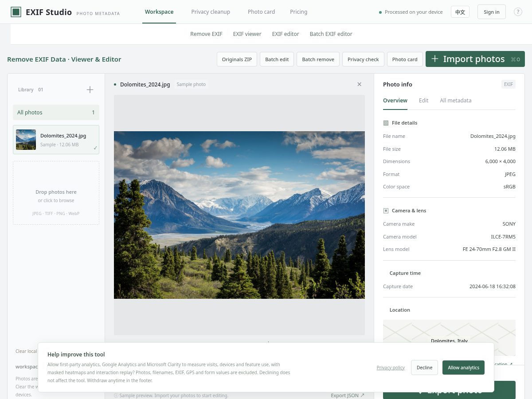Open the Pricing page
The height and width of the screenshot is (399, 532).
(x=298, y=12)
